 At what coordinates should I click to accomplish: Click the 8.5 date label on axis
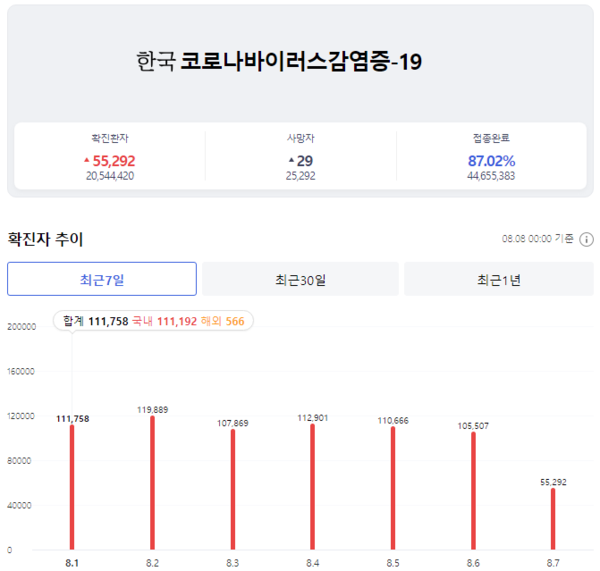point(393,563)
